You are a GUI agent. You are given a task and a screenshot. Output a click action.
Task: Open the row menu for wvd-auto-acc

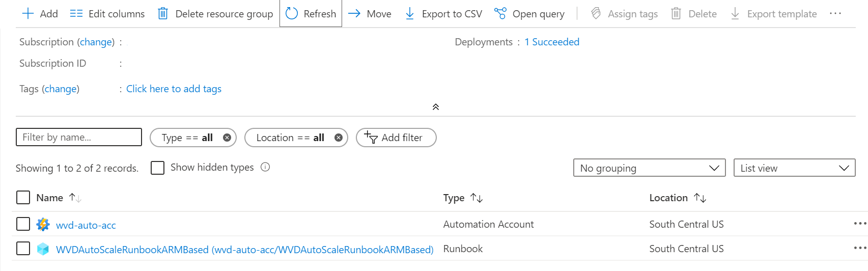pos(860,224)
